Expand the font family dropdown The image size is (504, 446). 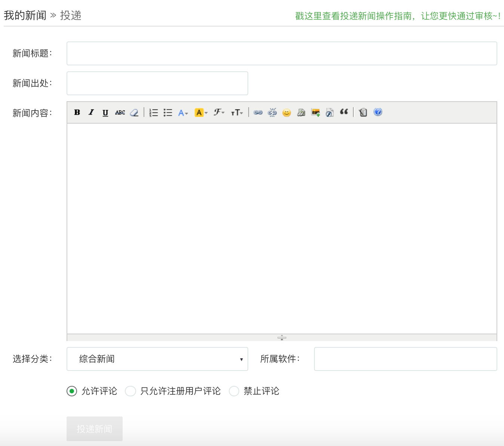click(x=219, y=112)
